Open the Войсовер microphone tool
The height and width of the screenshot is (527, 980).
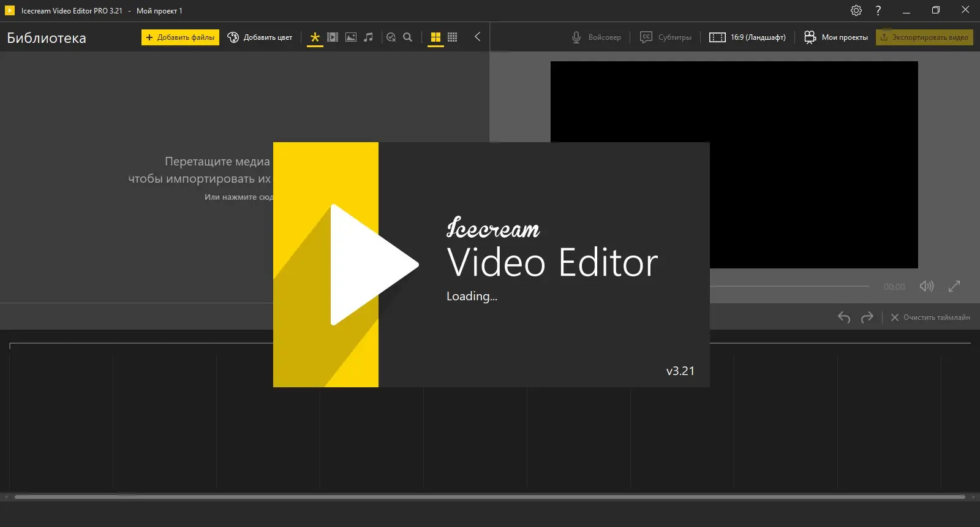click(x=596, y=37)
